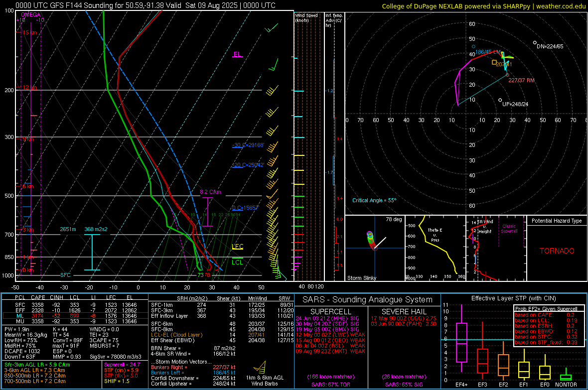Click the SARS - Sounding Analogue System heading
The image size is (588, 390).
click(367, 300)
